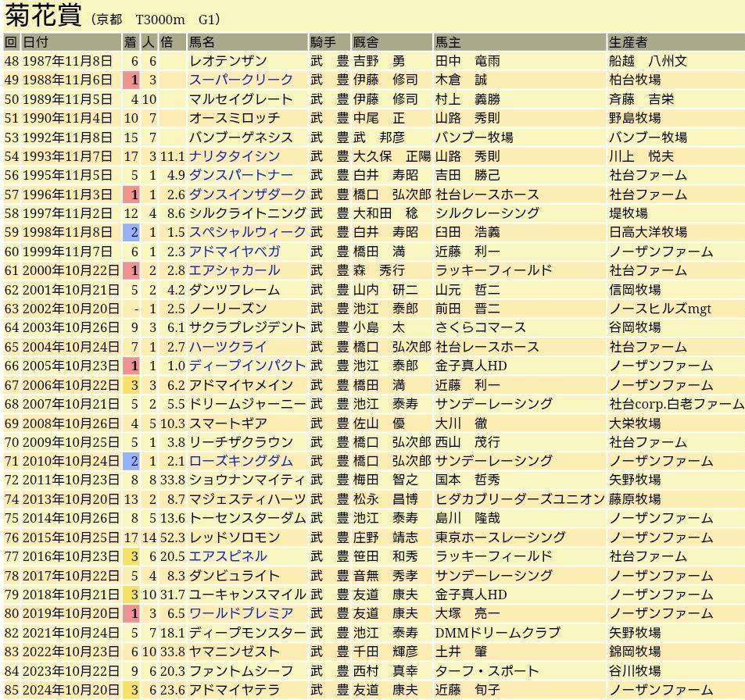The image size is (745, 700).
Task: Click the 生産者 column header
Action: [x=629, y=42]
